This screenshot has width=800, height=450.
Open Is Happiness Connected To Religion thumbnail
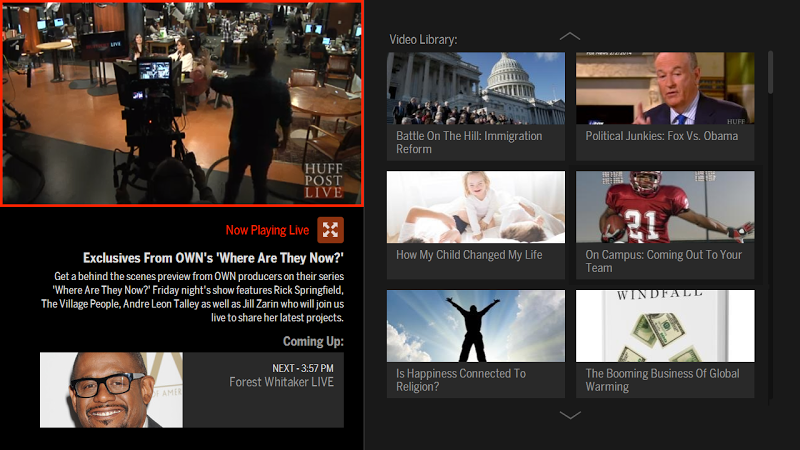click(476, 326)
